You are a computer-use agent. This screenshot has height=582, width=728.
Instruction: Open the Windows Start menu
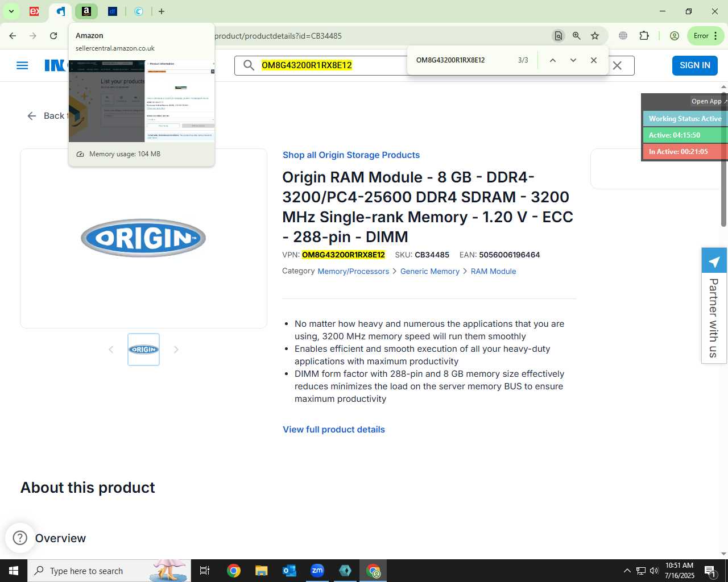(14, 571)
